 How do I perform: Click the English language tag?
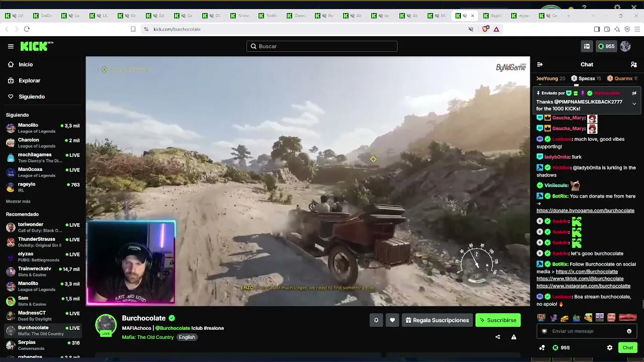coord(187,337)
